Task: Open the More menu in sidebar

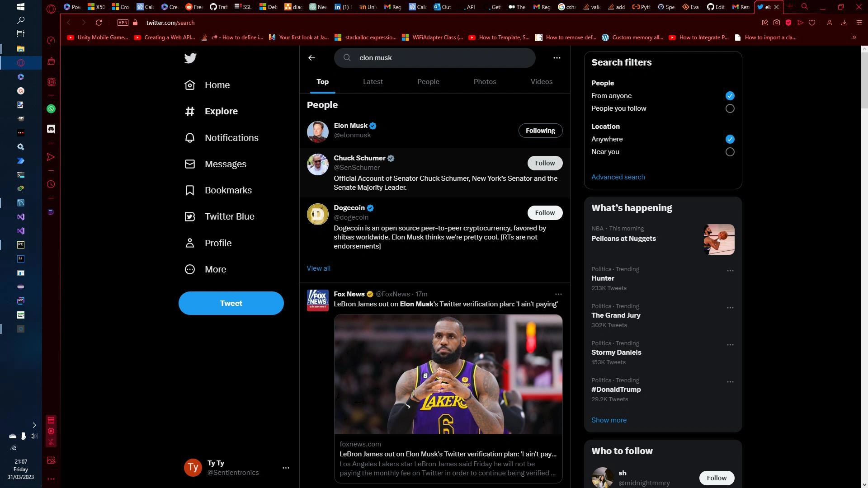Action: 206,269
